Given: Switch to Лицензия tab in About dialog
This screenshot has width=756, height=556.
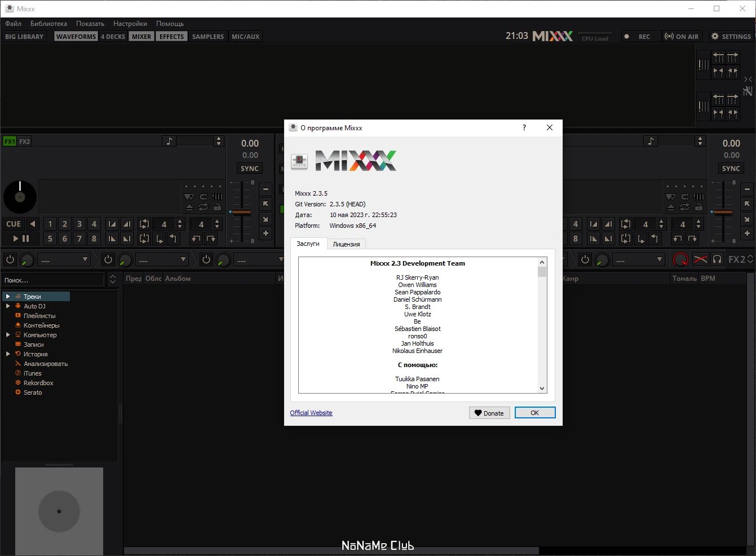Looking at the screenshot, I should point(346,244).
